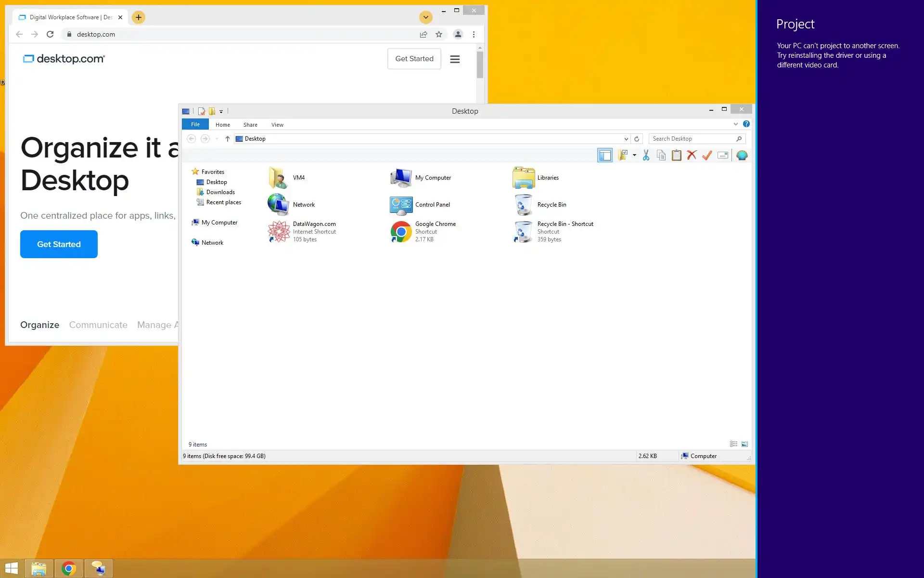This screenshot has width=924, height=578.
Task: Click the browser page vertical scrollbar
Action: pyautogui.click(x=480, y=65)
